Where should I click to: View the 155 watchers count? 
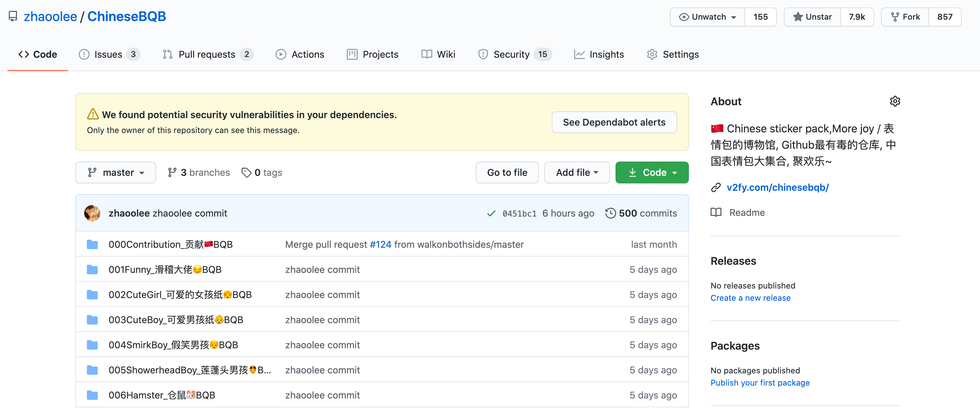coord(760,17)
